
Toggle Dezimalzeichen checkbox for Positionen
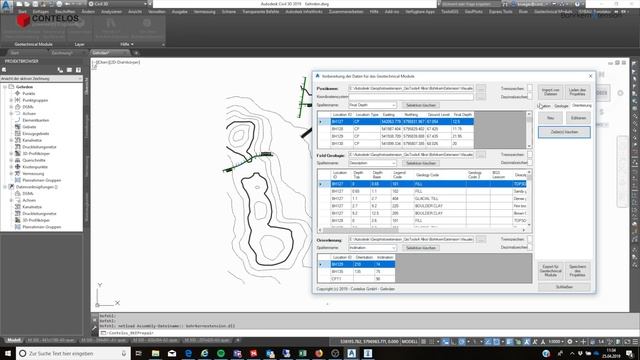click(529, 96)
